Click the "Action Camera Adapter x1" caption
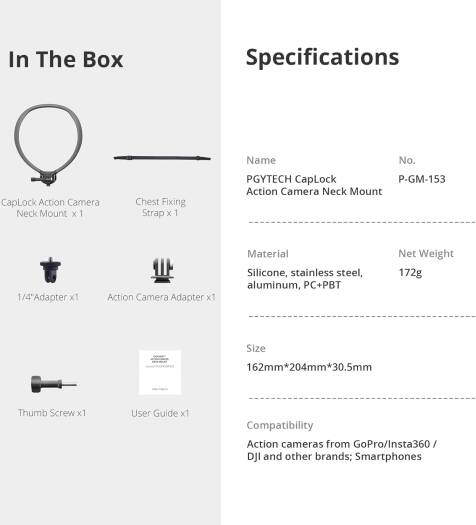 pos(161,297)
